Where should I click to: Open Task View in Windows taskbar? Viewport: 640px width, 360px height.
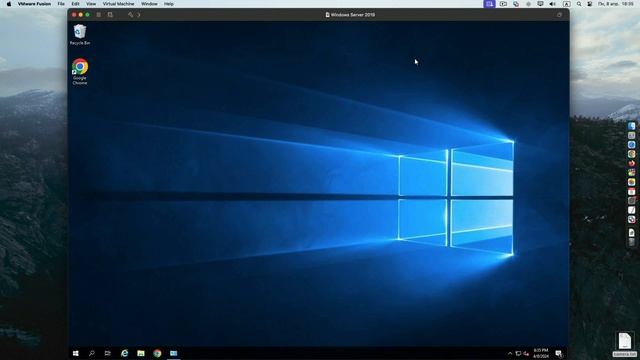click(x=108, y=353)
